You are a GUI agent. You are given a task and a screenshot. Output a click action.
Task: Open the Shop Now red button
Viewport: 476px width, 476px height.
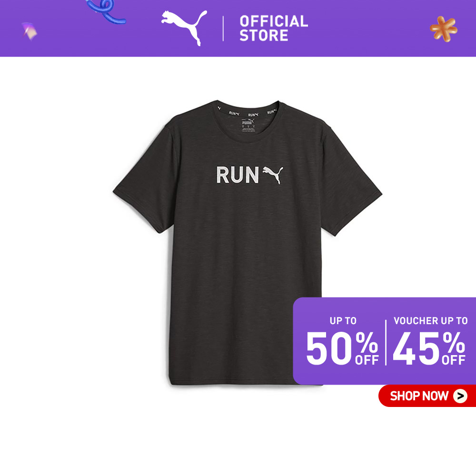427,396
